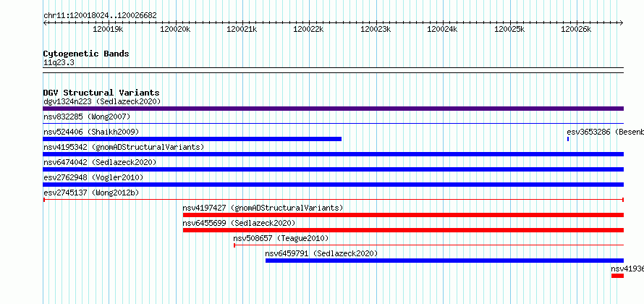Screen dimensions: 644x304
Task: Select the 11q23.3 cytogenetic band bar
Action: 333,70
